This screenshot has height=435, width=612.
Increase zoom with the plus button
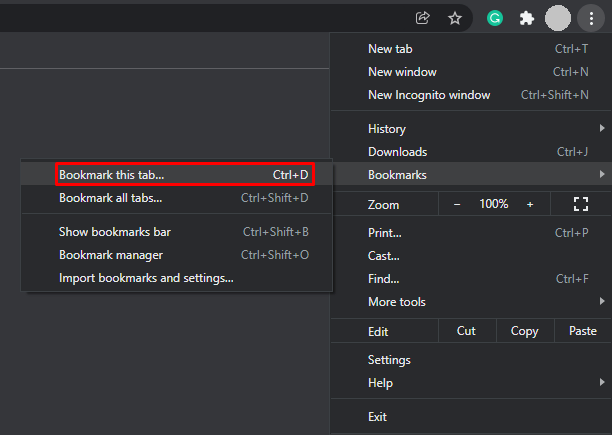(530, 204)
